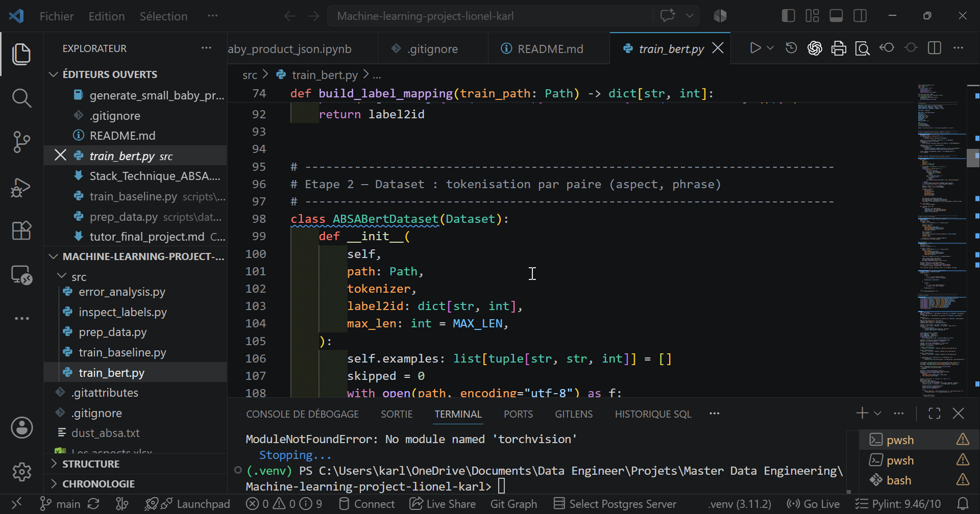Open Explorer views and more actions menu

click(206, 48)
